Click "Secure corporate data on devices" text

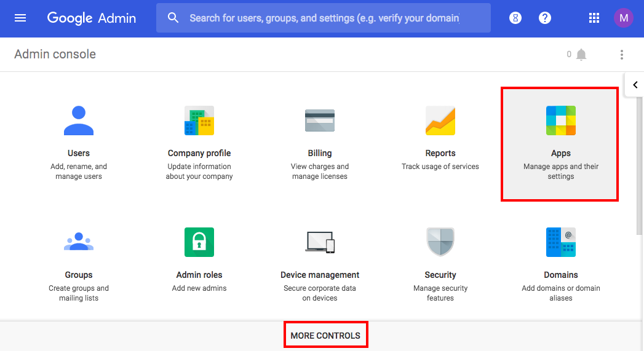[x=320, y=293]
